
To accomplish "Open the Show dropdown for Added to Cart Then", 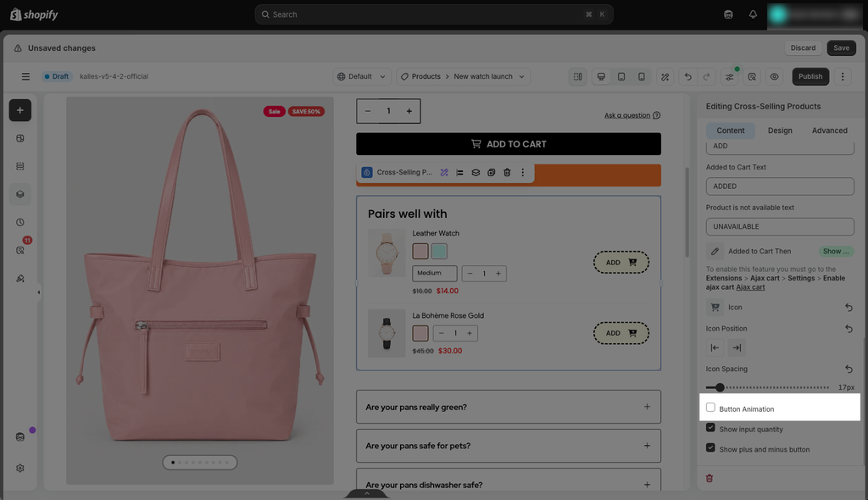I will (x=835, y=252).
